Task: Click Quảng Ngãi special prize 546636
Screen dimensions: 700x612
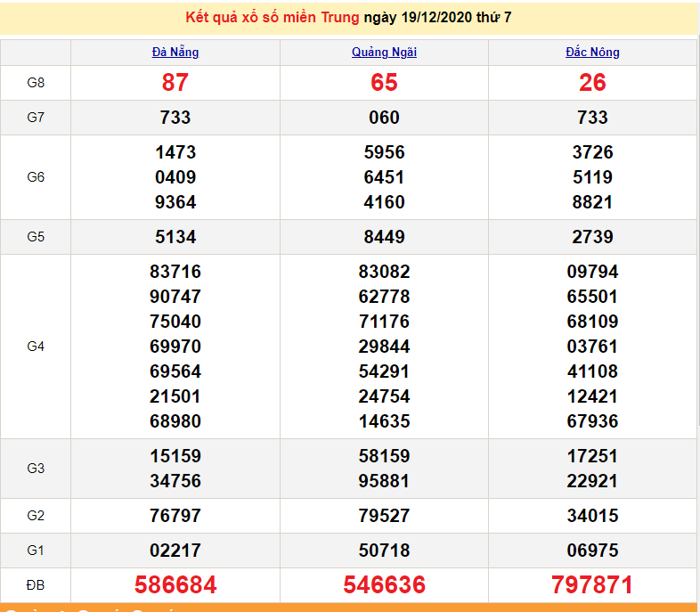Action: click(x=384, y=584)
